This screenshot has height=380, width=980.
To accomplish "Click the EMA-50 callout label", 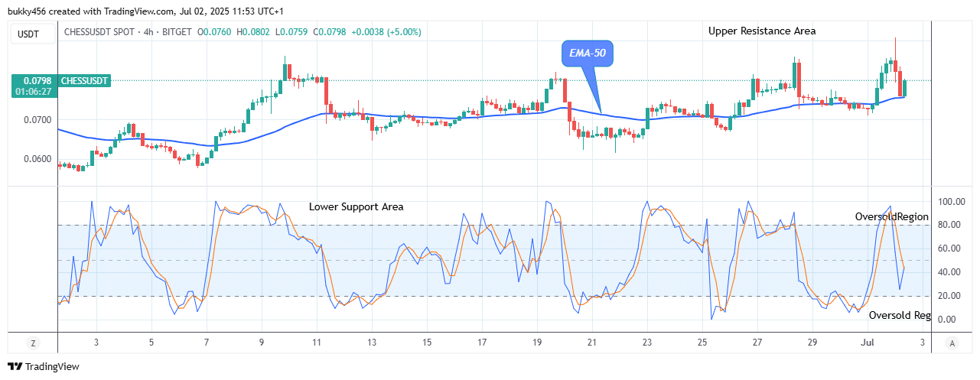I will tap(587, 53).
